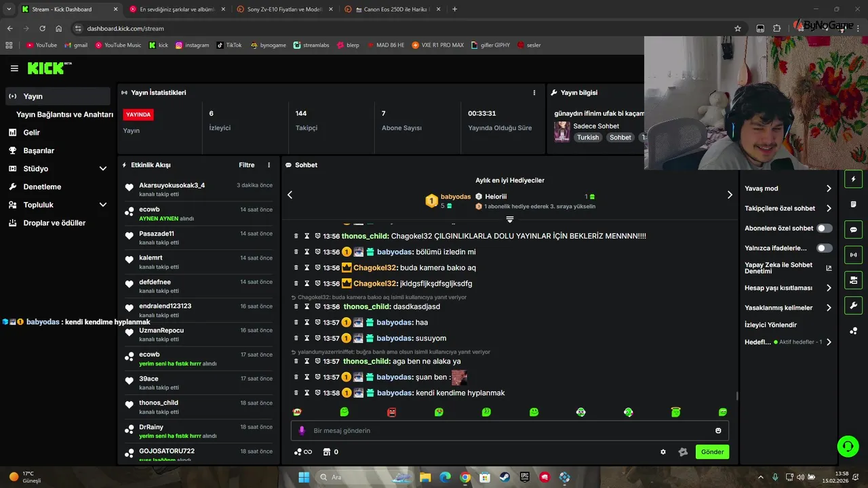The height and width of the screenshot is (488, 868).
Task: Open Yapay Zeka ile Sohbet Denetimi link
Action: coord(788,268)
